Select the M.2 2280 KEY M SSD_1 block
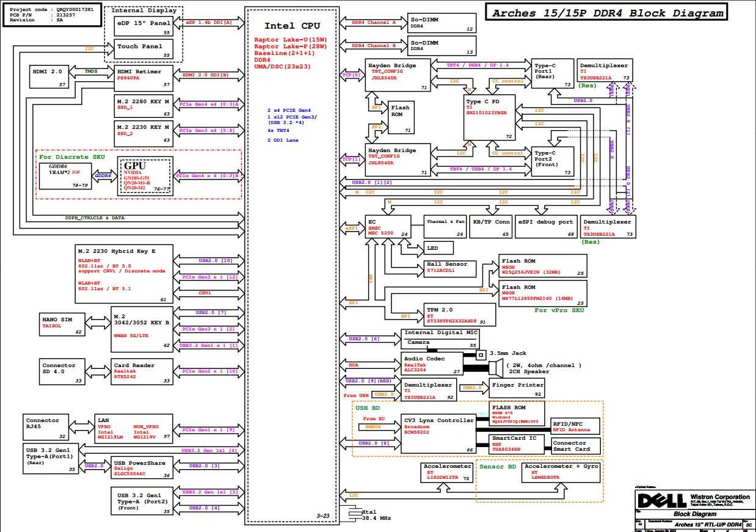 pyautogui.click(x=144, y=105)
